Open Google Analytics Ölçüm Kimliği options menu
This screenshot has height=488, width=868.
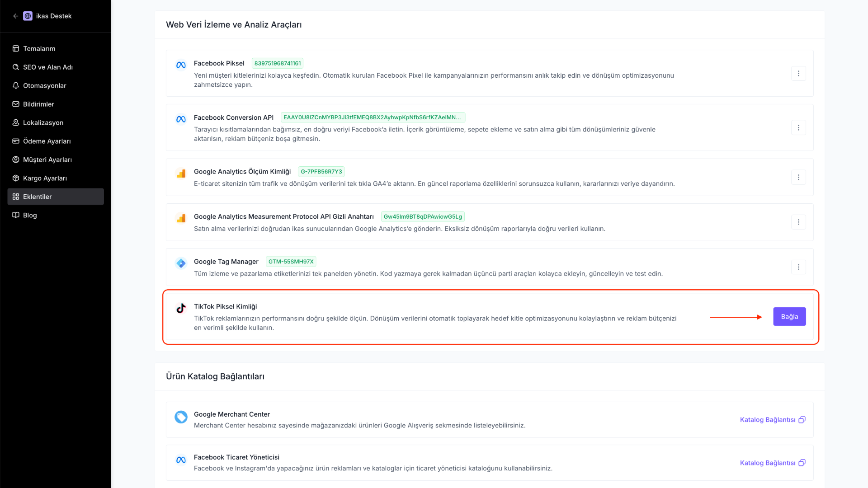click(798, 177)
